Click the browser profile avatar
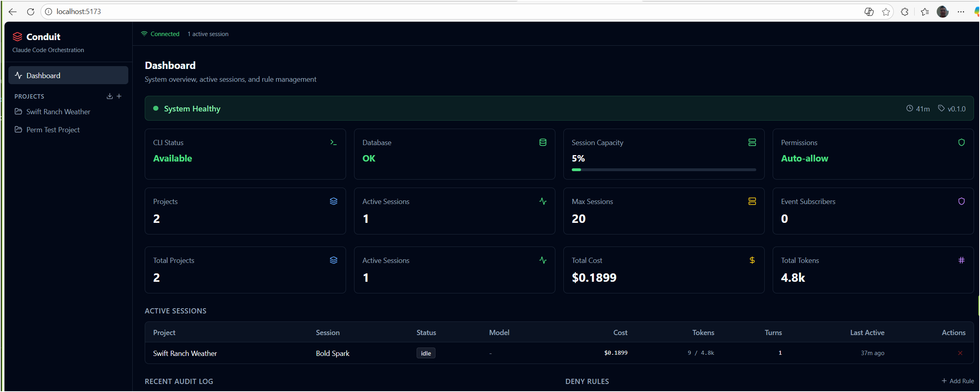Screen dimensions: 980x392 943,12
